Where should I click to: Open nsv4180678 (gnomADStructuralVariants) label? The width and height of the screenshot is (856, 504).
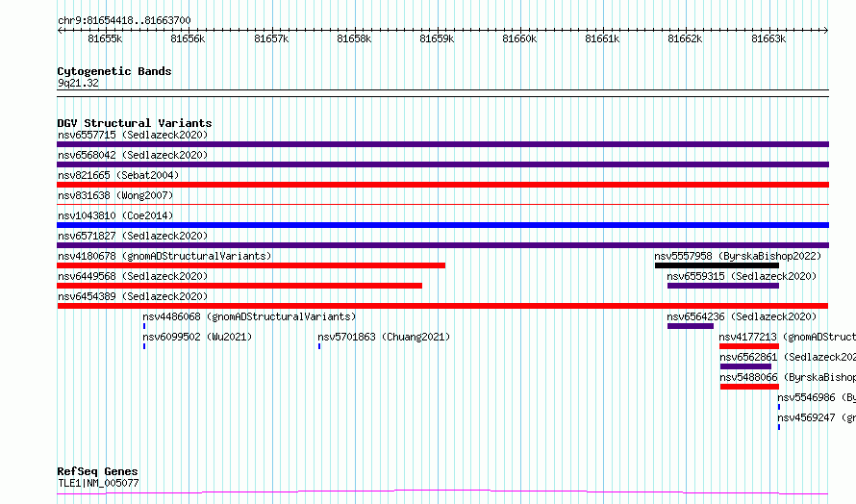(x=164, y=256)
